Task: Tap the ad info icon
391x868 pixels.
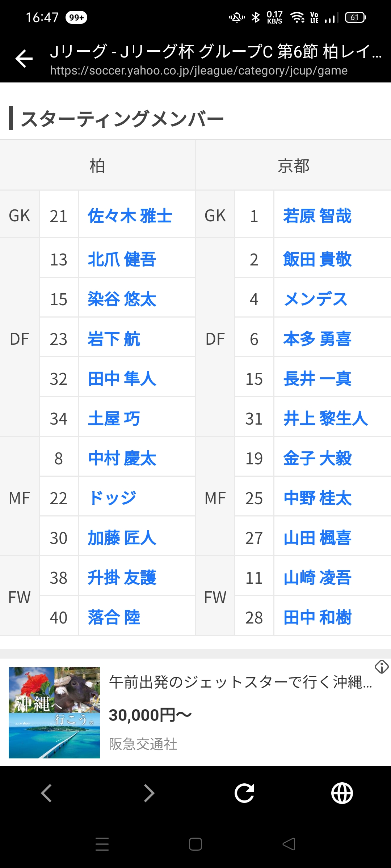Action: (x=382, y=667)
